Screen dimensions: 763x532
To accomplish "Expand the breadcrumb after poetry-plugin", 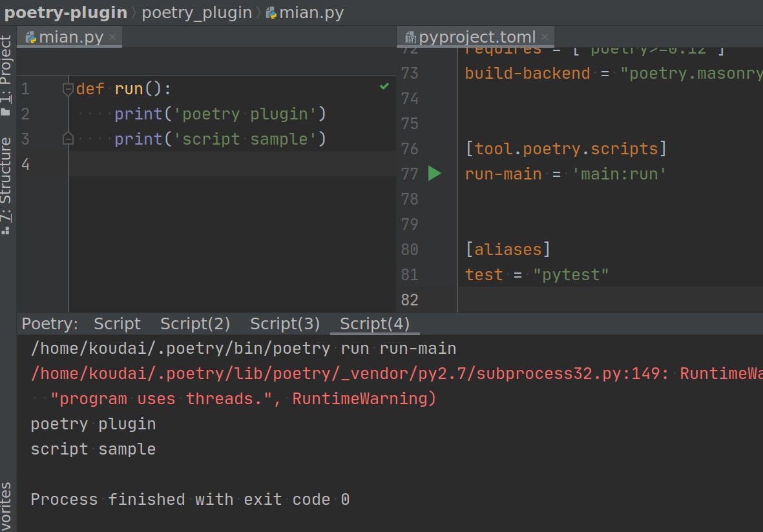I will click(x=134, y=12).
